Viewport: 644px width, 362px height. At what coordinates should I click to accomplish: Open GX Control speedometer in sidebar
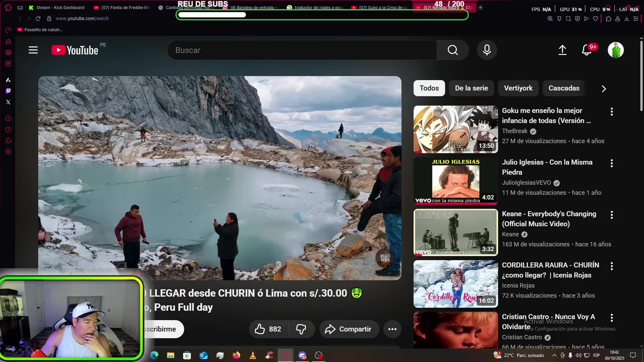[8, 30]
